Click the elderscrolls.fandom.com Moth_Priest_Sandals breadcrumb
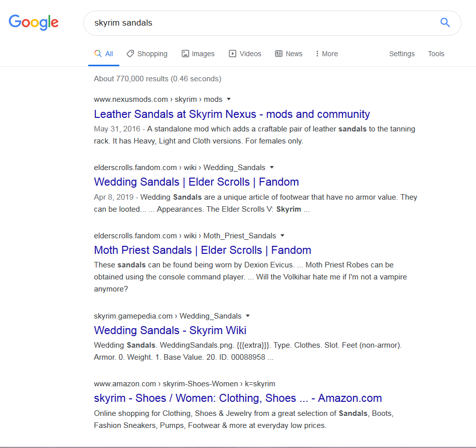 (185, 236)
